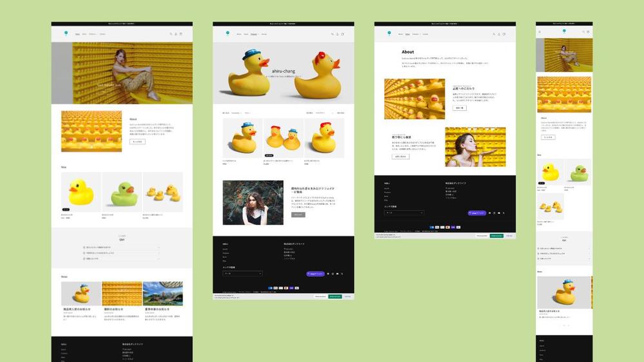
Task: Click purple Shop follow button in About footer
Action: [x=477, y=213]
